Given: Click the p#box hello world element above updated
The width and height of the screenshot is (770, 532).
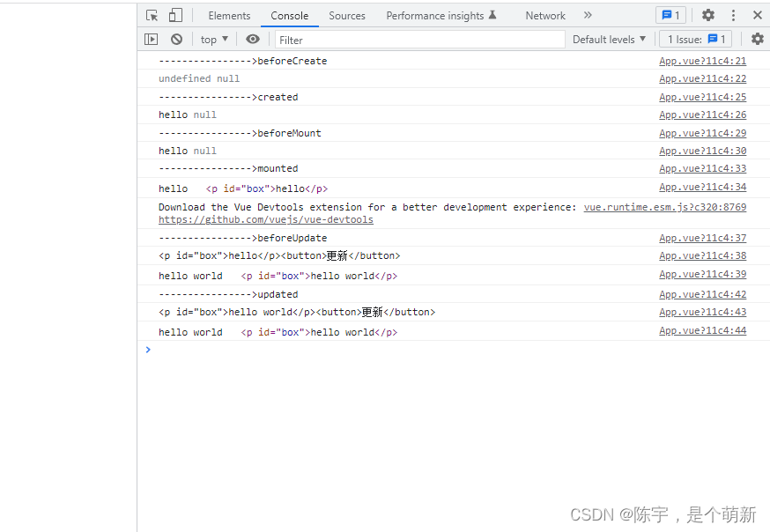Looking at the screenshot, I should point(319,277).
